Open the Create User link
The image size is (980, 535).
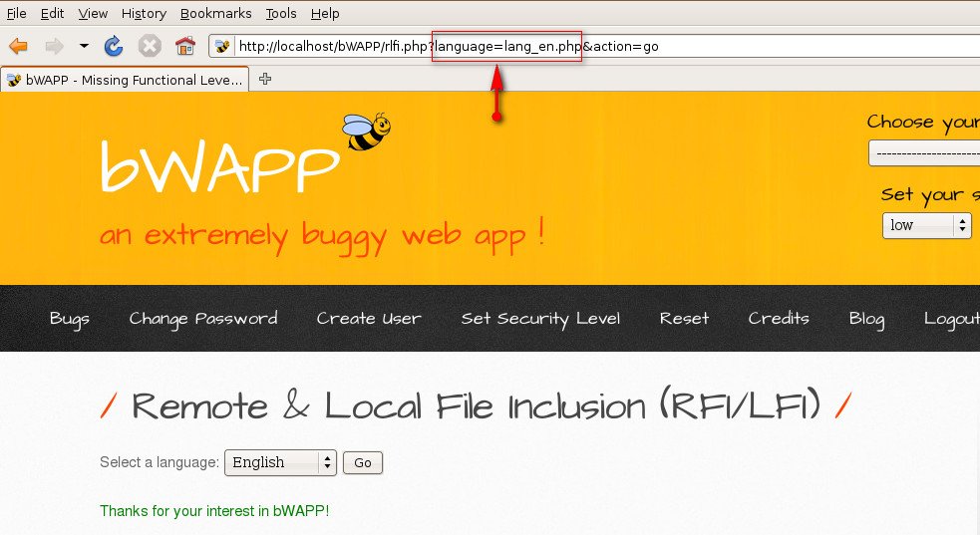tap(369, 319)
